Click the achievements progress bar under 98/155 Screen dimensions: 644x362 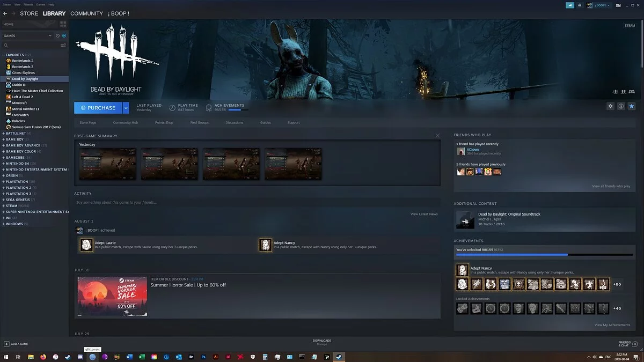pos(238,110)
